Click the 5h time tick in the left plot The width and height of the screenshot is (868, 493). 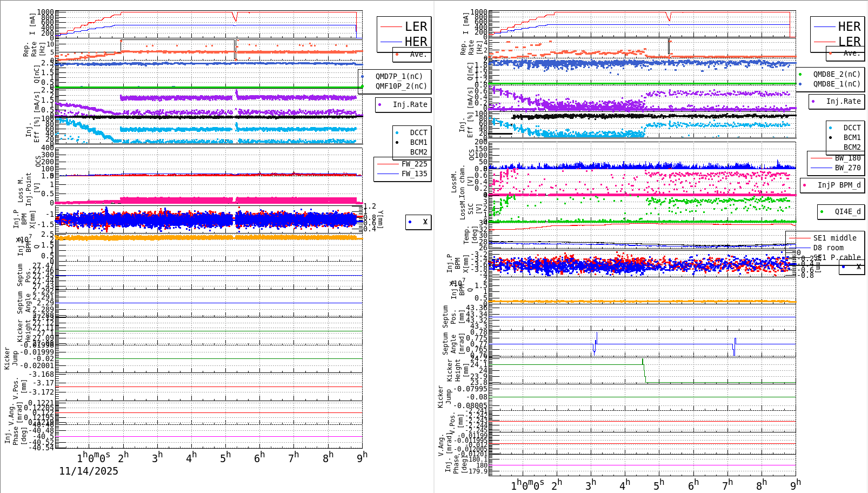(x=225, y=457)
